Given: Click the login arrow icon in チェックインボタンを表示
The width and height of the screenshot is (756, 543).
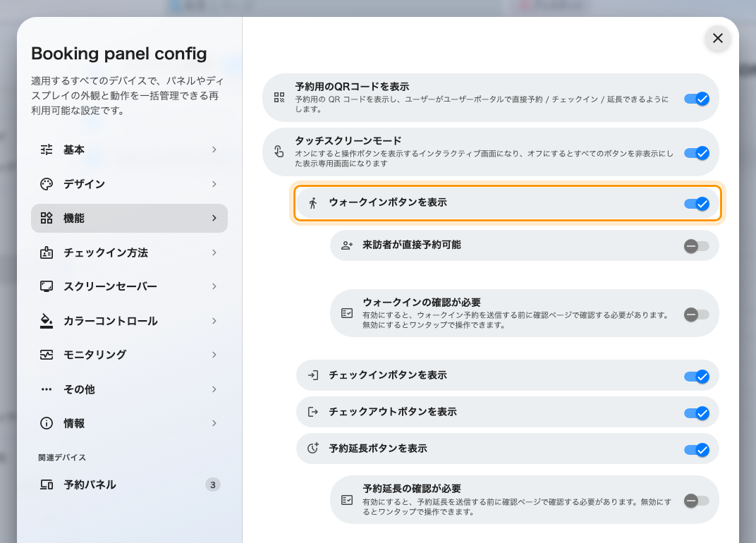Looking at the screenshot, I should click(x=313, y=375).
